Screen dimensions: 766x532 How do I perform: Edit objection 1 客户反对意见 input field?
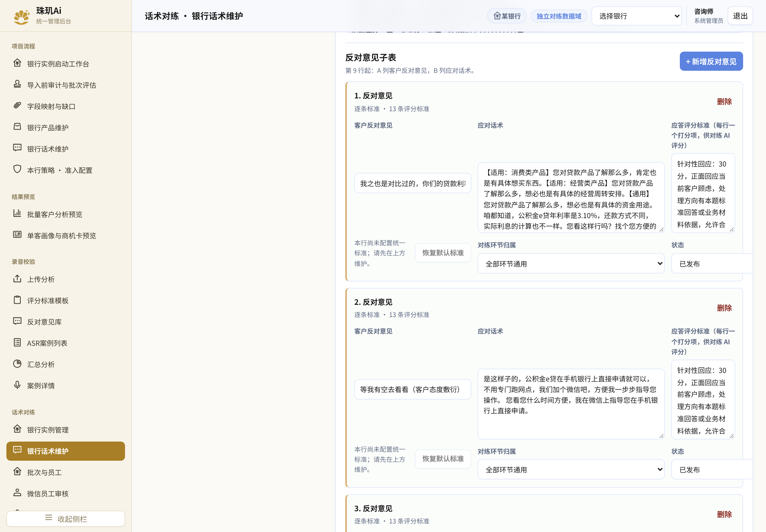(x=412, y=183)
